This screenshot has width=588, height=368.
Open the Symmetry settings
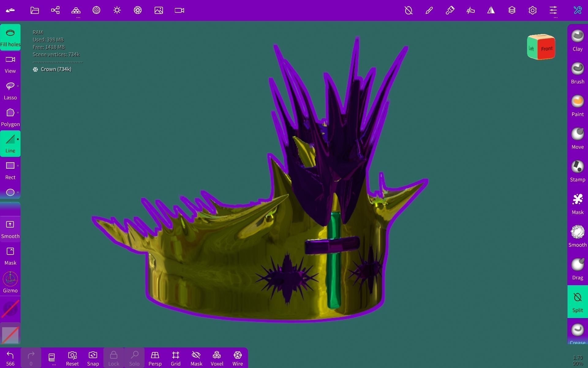pyautogui.click(x=491, y=10)
